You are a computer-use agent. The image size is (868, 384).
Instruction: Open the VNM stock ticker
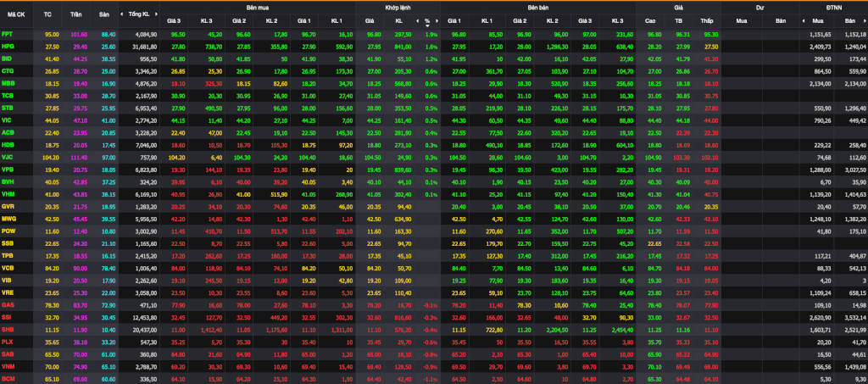tap(8, 366)
